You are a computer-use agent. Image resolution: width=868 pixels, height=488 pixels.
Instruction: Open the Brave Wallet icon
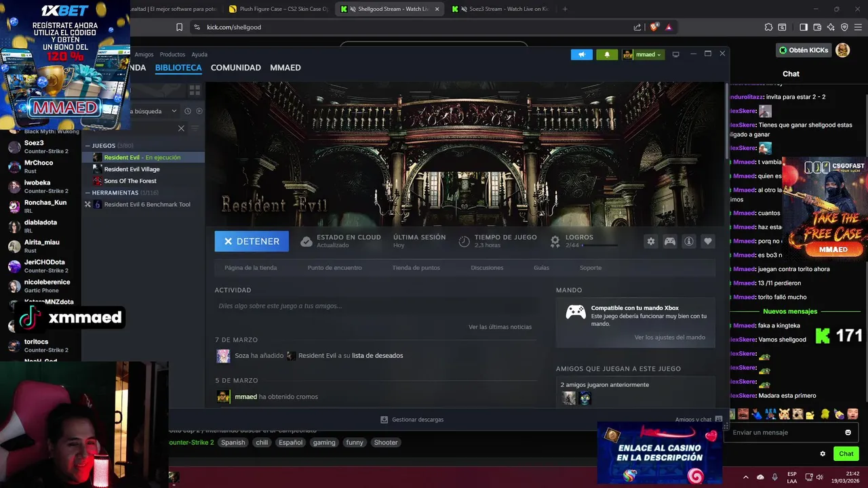[x=817, y=27]
